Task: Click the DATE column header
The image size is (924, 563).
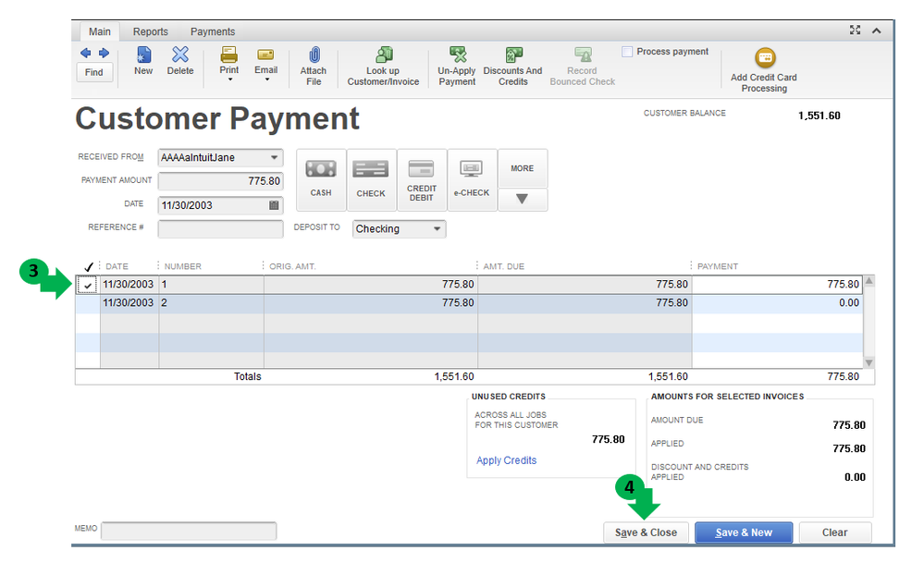Action: (117, 267)
